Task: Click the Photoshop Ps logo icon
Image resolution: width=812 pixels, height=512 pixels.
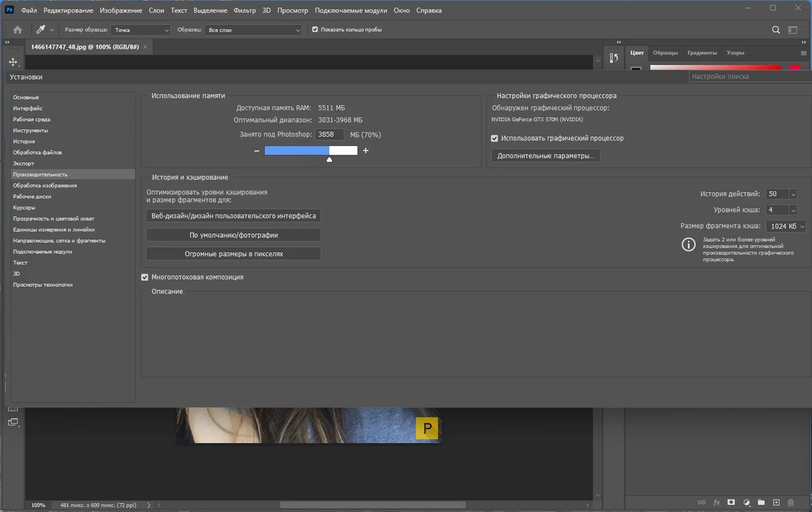Action: pyautogui.click(x=9, y=10)
